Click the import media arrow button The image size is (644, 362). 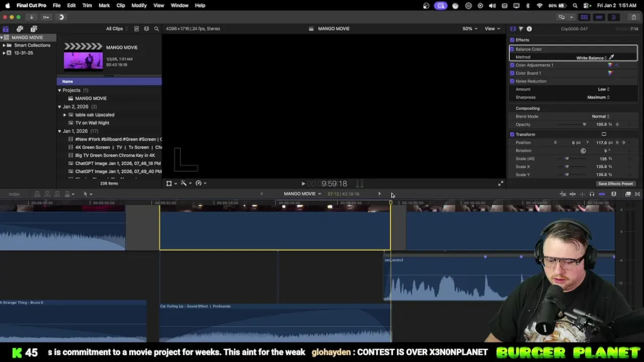click(31, 17)
